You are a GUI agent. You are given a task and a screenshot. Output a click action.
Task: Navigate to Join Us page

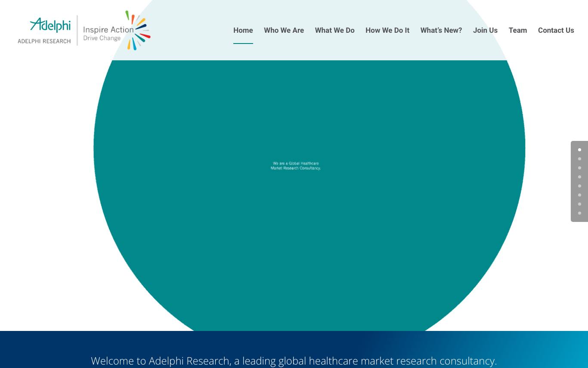pyautogui.click(x=485, y=30)
